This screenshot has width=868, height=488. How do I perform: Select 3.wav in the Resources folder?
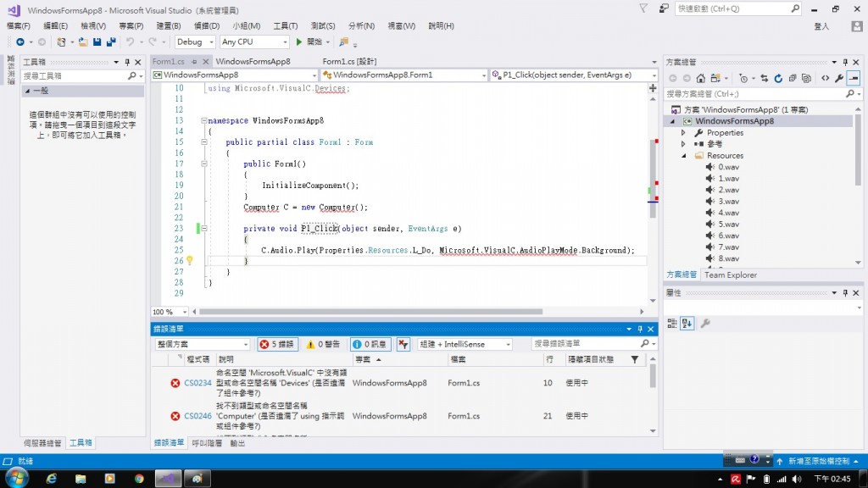pyautogui.click(x=728, y=202)
